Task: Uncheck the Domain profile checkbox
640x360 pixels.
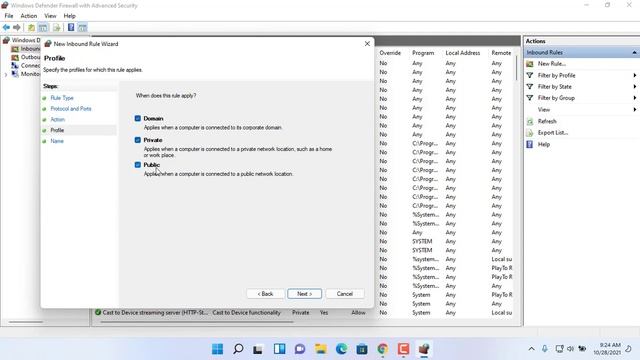Action: [138, 118]
